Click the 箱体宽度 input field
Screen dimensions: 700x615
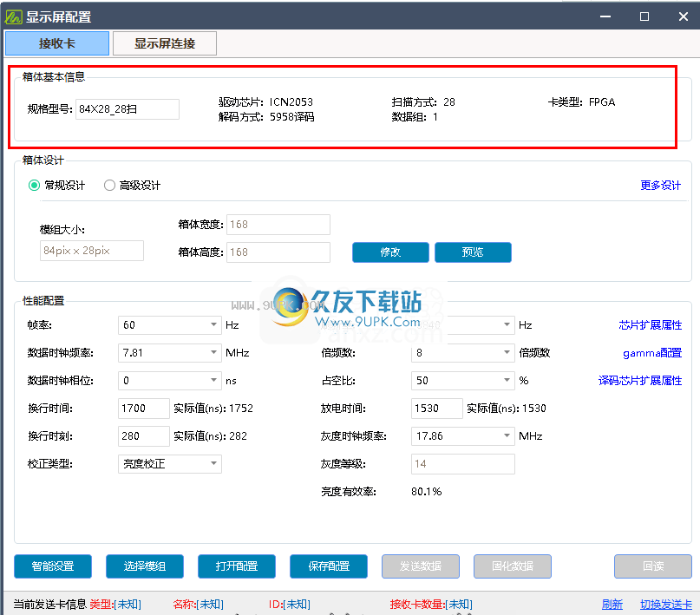click(278, 225)
